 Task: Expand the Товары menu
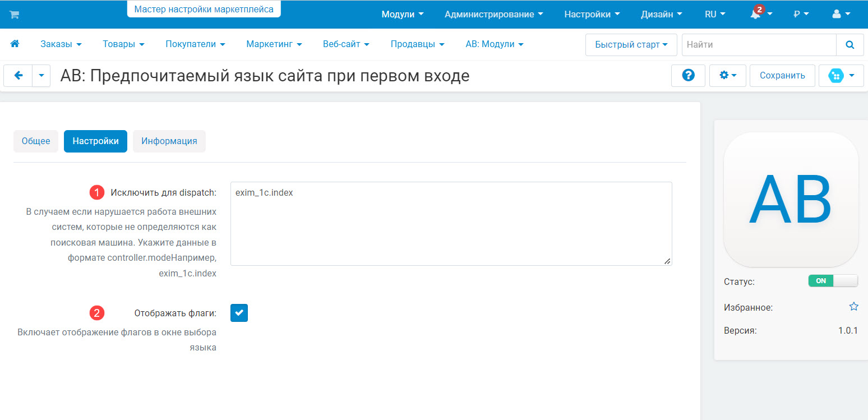124,44
